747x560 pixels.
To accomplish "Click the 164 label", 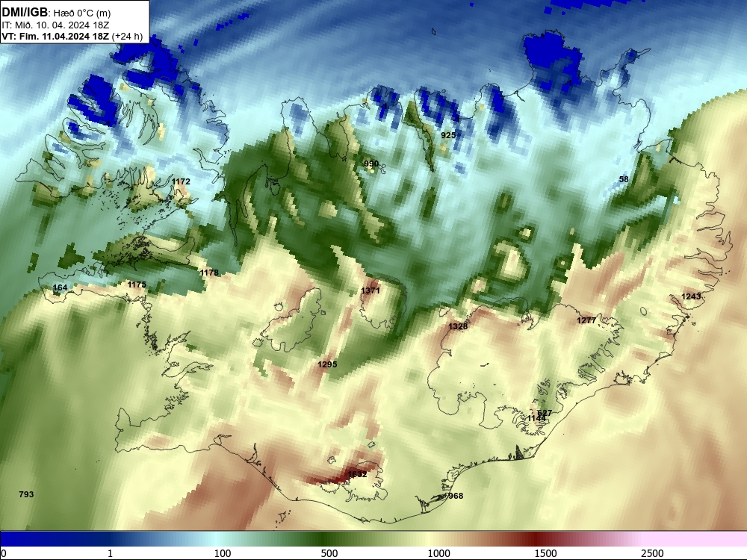I will pyautogui.click(x=60, y=287).
